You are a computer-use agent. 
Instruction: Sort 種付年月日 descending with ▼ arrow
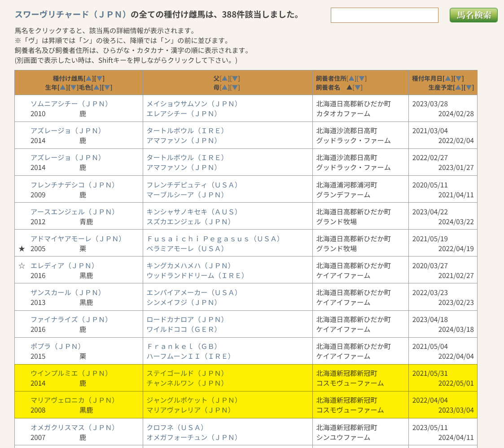459,78
